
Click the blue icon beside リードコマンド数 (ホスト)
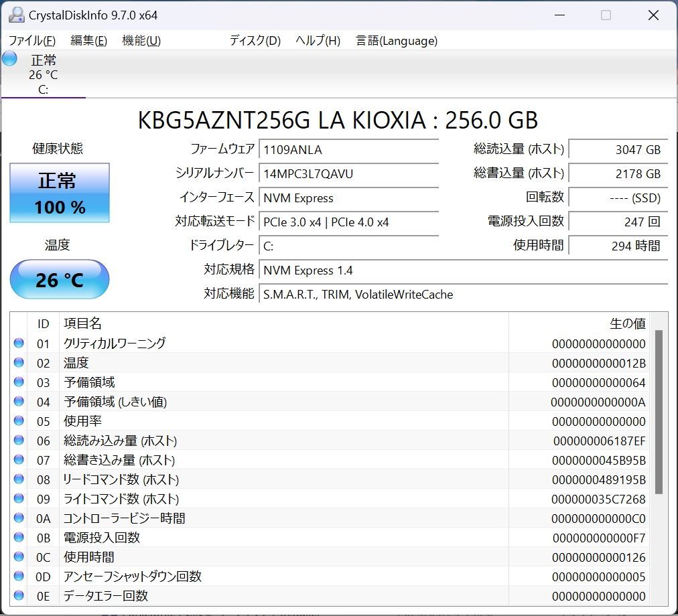[x=19, y=479]
